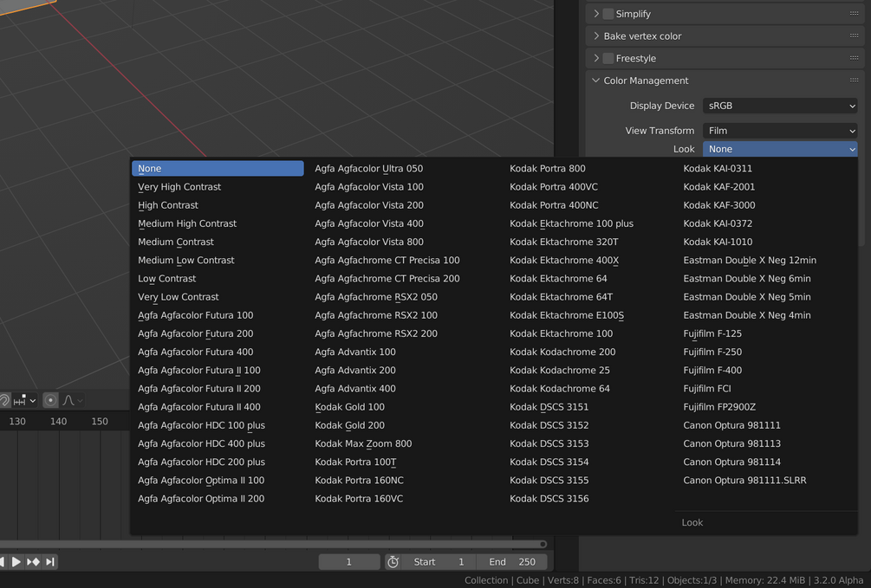Click the Bake vertex color panel grip

854,36
